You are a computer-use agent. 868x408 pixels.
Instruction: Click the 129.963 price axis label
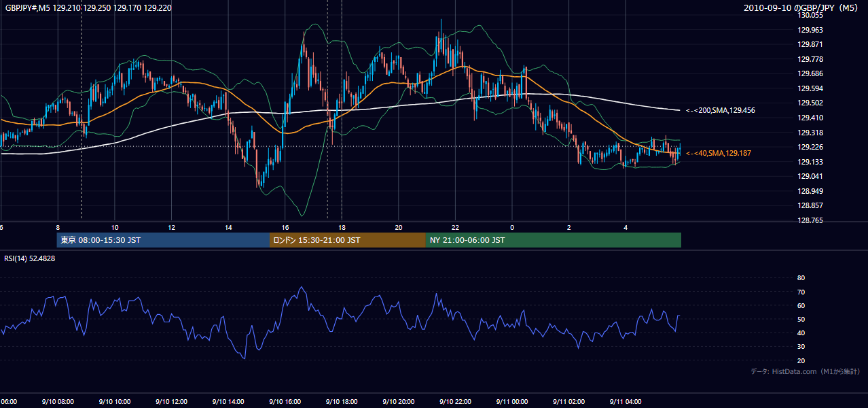[811, 30]
